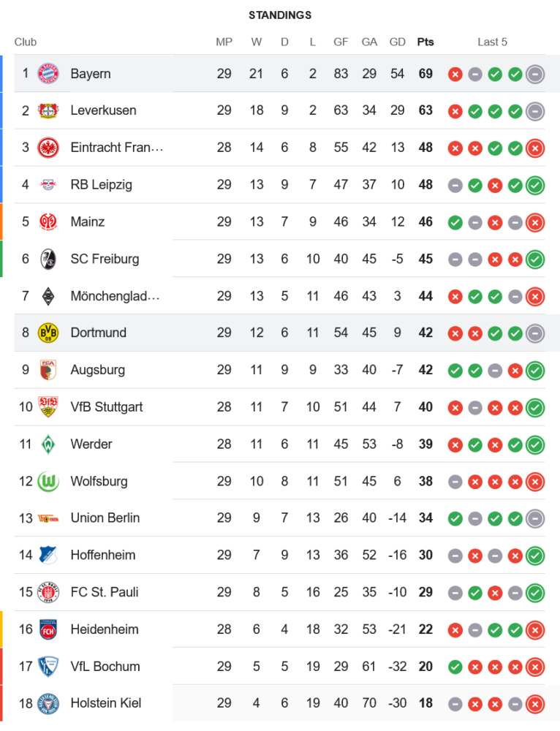The image size is (560, 731).
Task: Open the SC Freiburg team link
Action: click(x=105, y=259)
